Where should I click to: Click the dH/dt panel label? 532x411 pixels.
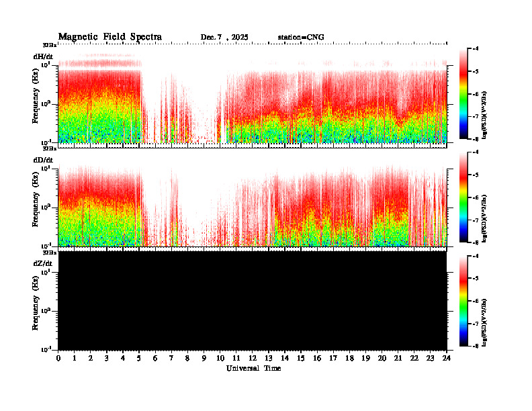click(43, 57)
